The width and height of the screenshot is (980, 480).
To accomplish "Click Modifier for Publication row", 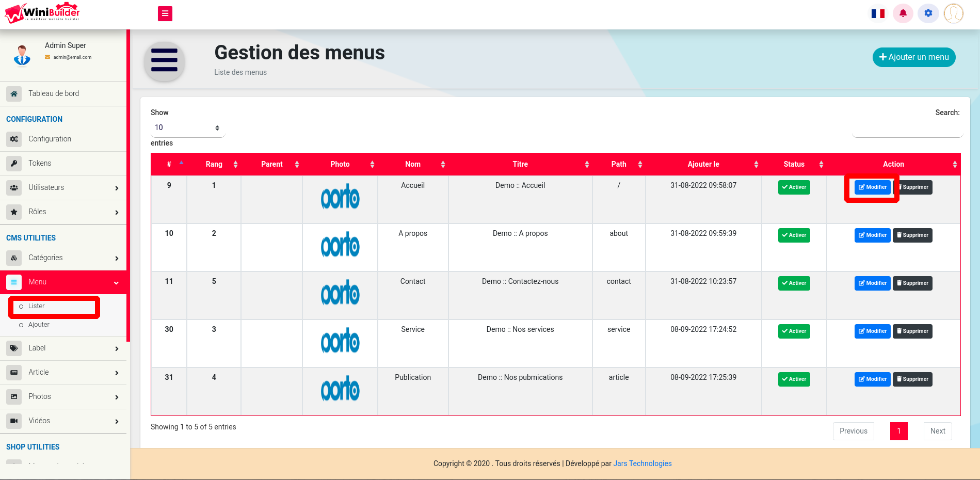I will tap(872, 379).
